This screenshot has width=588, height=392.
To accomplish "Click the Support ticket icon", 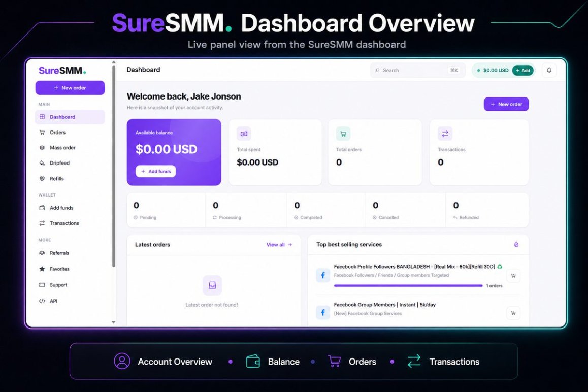I will (x=42, y=285).
